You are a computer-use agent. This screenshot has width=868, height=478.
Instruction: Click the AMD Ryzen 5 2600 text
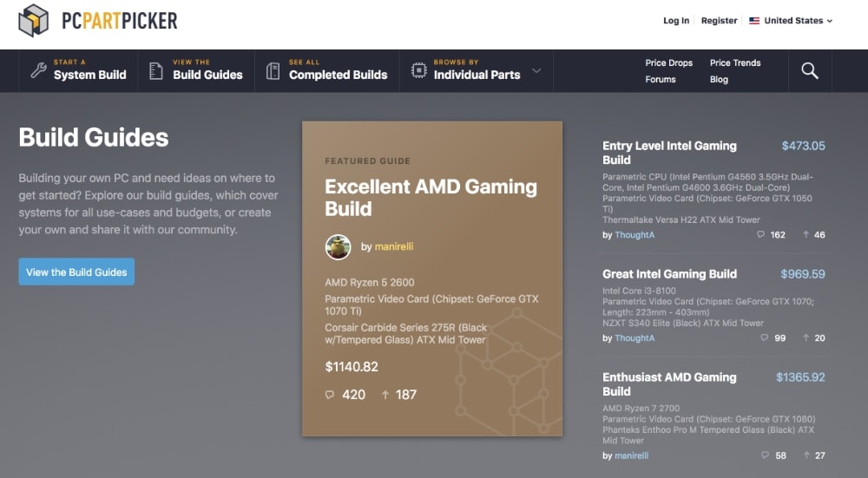369,282
